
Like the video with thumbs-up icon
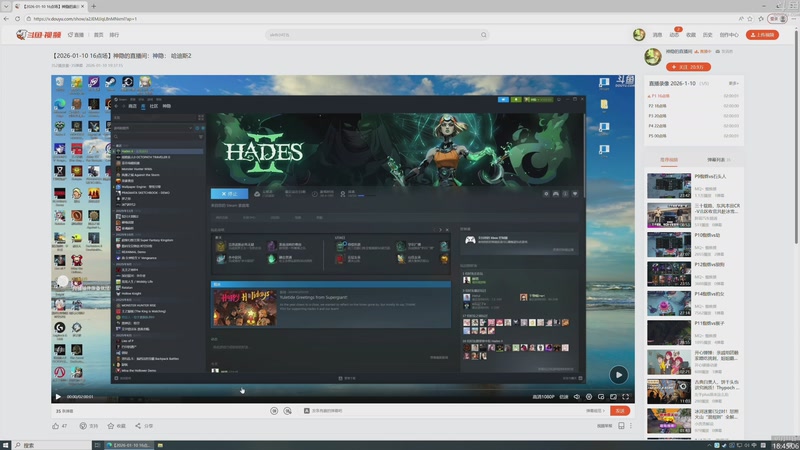pyautogui.click(x=56, y=426)
